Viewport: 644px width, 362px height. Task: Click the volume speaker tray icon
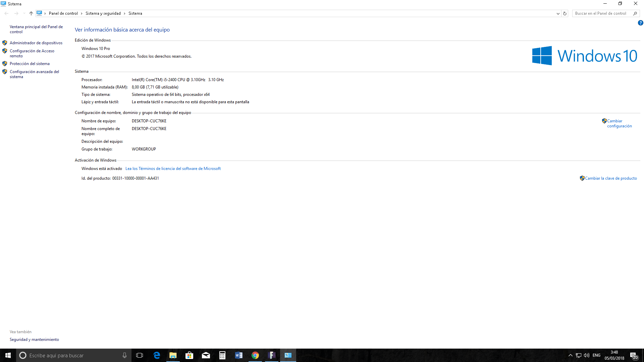click(587, 355)
